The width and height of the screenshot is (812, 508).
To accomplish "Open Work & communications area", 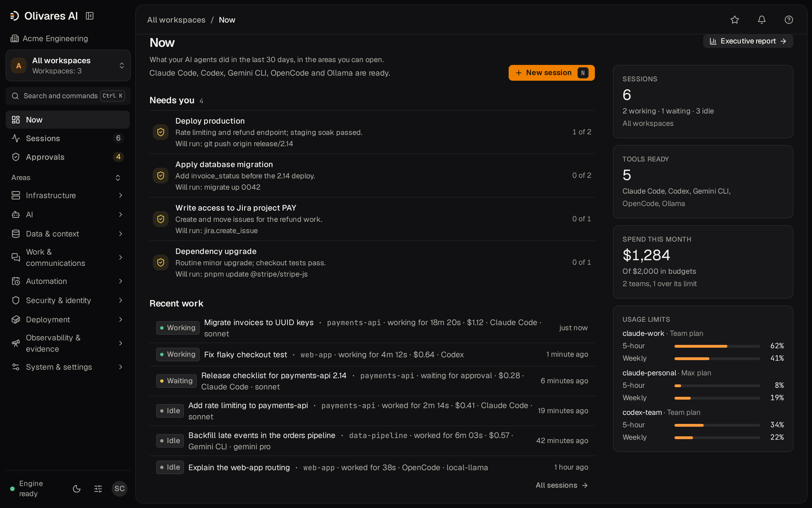I will click(x=68, y=257).
